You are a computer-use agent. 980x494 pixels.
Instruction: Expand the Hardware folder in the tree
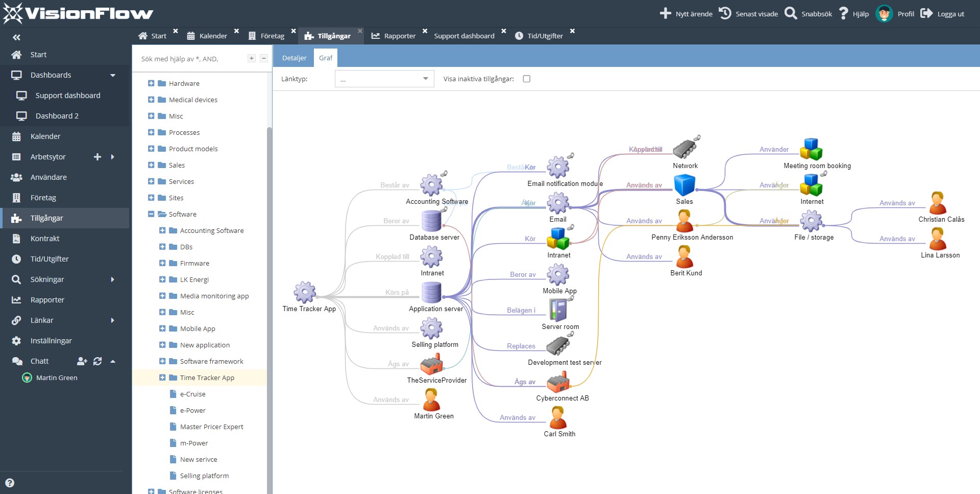click(151, 83)
